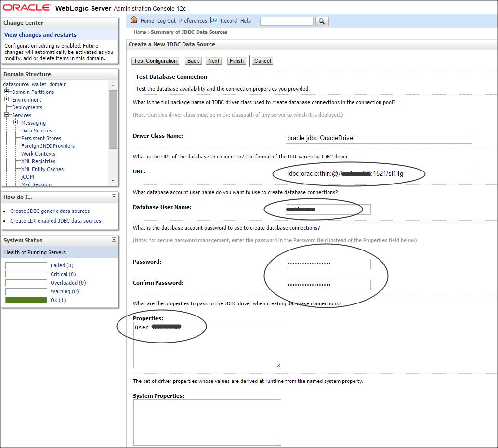Click View changes and restarts link

(x=40, y=35)
